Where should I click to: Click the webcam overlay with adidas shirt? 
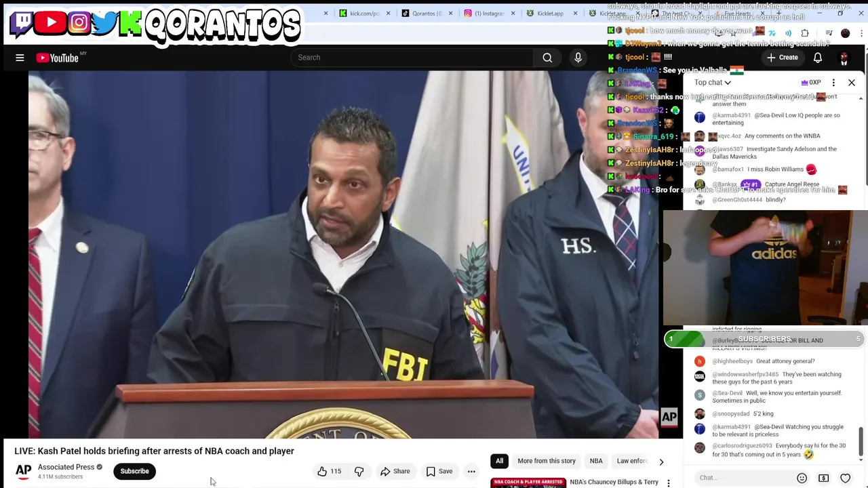(x=765, y=268)
